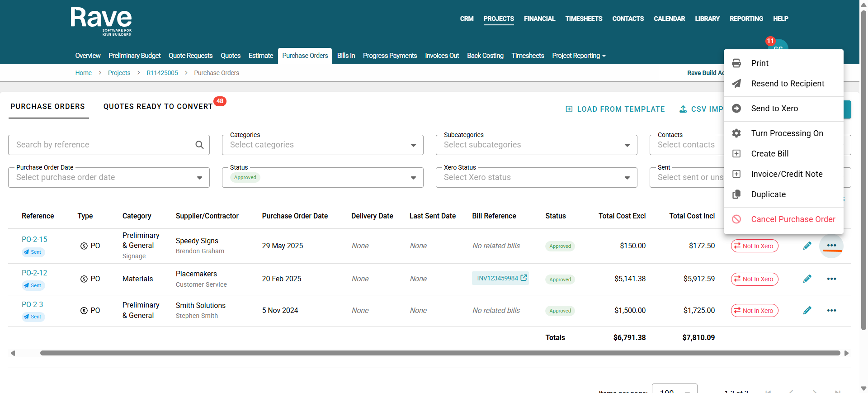868x393 pixels.
Task: Open the Xero Status dropdown
Action: click(x=627, y=178)
